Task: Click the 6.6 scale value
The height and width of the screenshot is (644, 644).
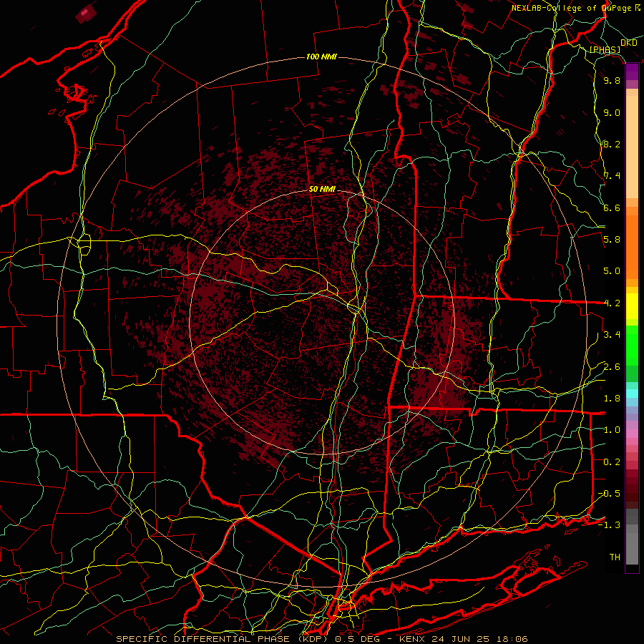Action: point(612,208)
